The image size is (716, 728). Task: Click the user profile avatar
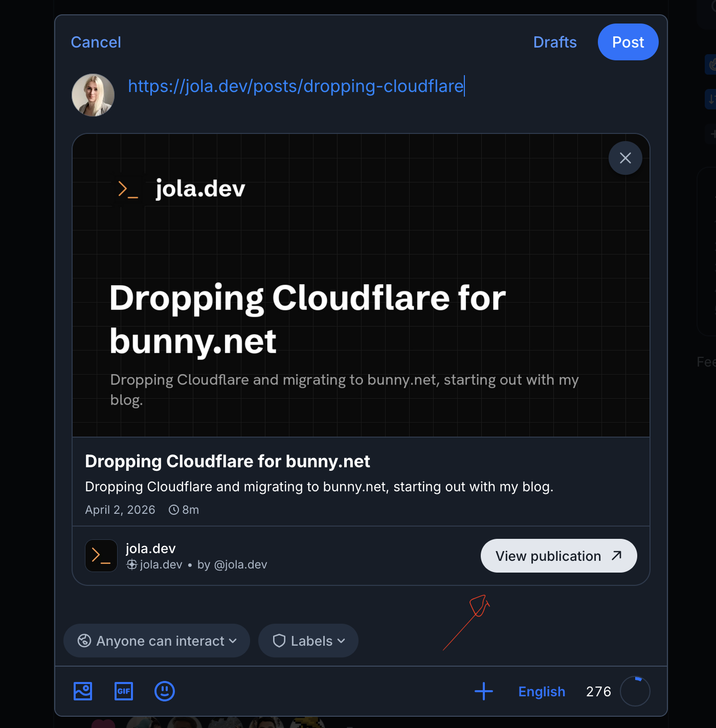point(93,95)
